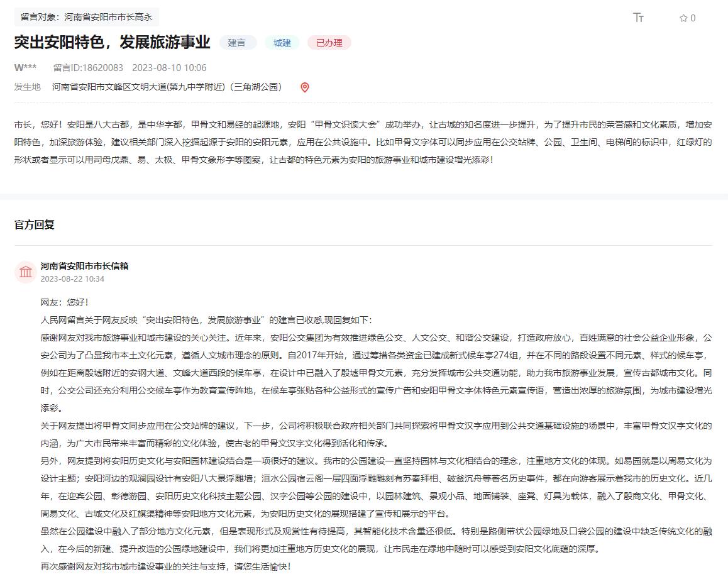728x584 pixels.
Task: Click the title 突出安阳特色，发展旅游事业
Action: point(112,42)
